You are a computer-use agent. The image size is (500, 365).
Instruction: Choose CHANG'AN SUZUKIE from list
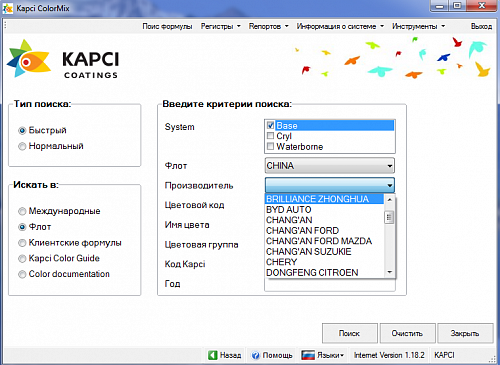324,252
